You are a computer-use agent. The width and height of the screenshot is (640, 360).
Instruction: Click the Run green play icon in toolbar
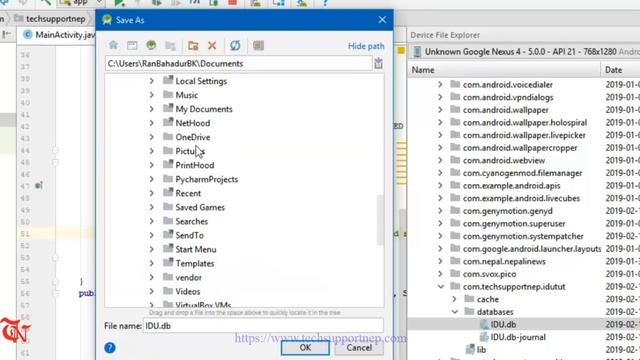point(119,3)
